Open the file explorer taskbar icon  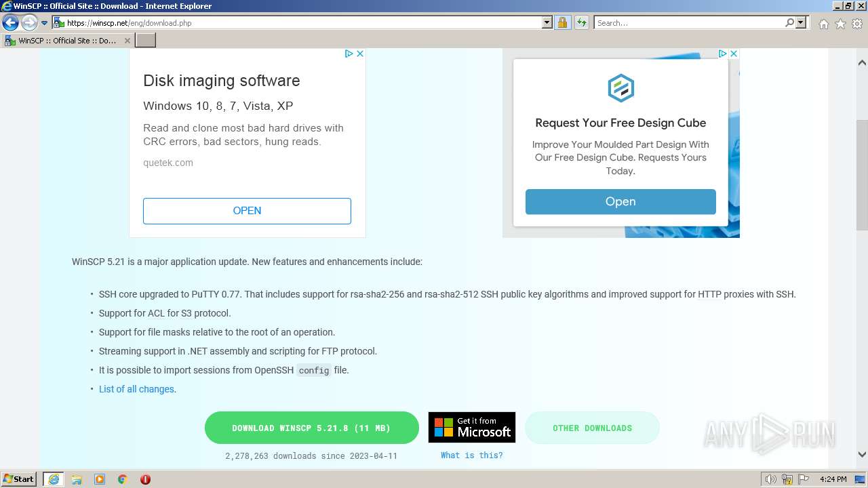[77, 479]
